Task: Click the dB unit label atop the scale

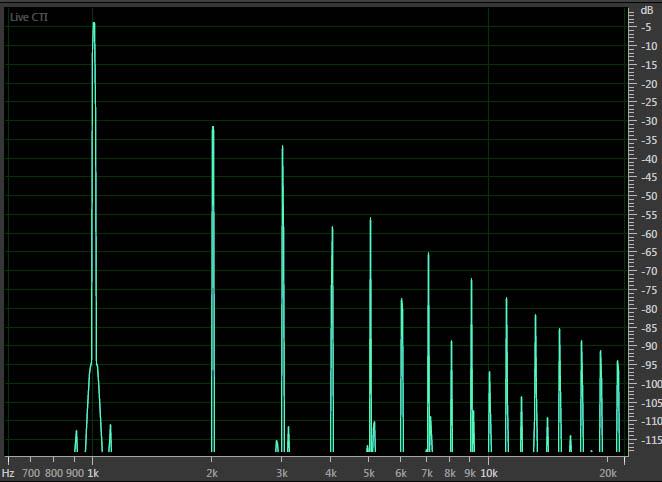Action: pos(646,10)
